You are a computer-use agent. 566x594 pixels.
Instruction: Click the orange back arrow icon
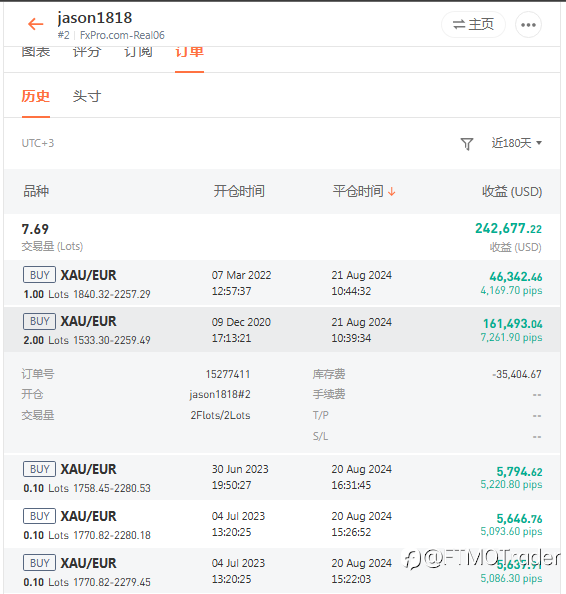tap(36, 24)
